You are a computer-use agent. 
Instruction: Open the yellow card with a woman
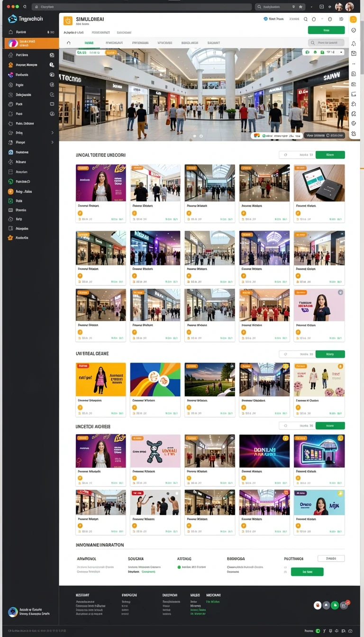(101, 380)
